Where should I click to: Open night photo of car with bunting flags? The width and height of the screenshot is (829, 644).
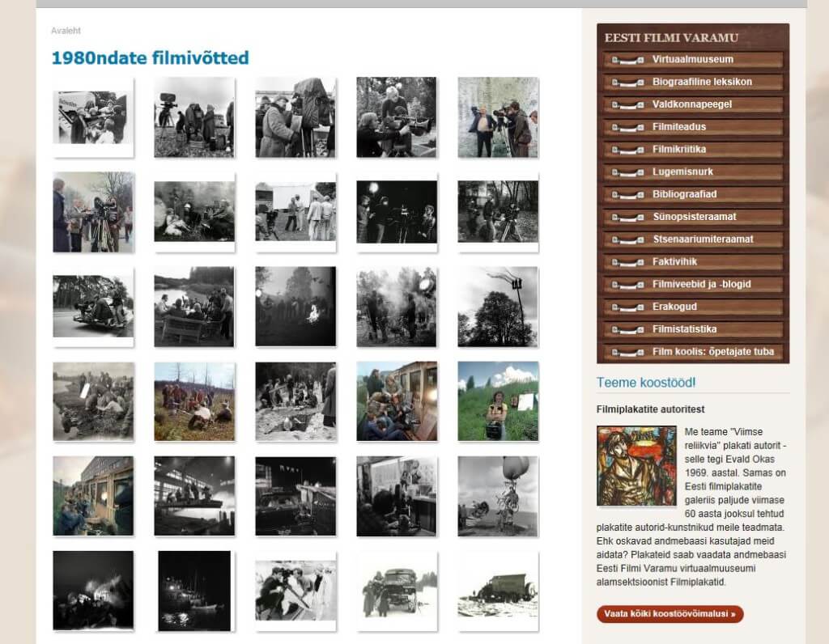pyautogui.click(x=295, y=496)
